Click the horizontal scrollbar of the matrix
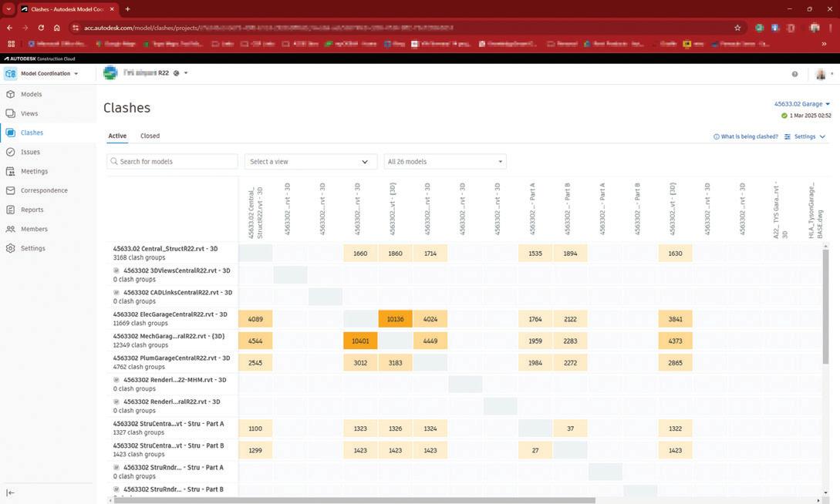Viewport: 840px width, 504px height. pyautogui.click(x=355, y=501)
